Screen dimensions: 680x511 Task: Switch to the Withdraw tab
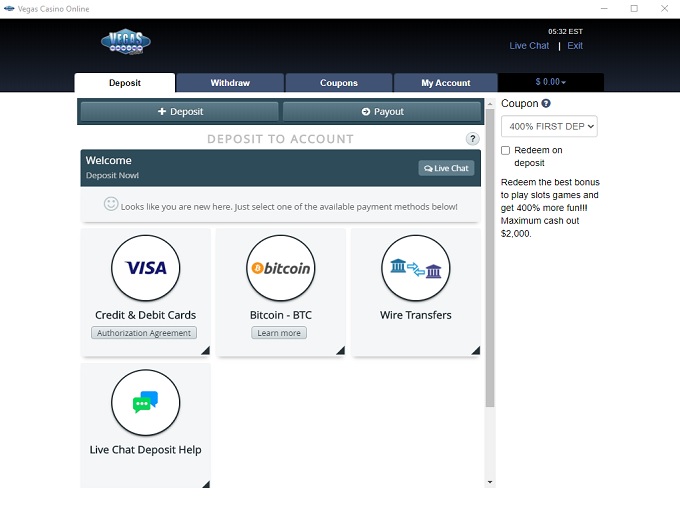(x=230, y=83)
